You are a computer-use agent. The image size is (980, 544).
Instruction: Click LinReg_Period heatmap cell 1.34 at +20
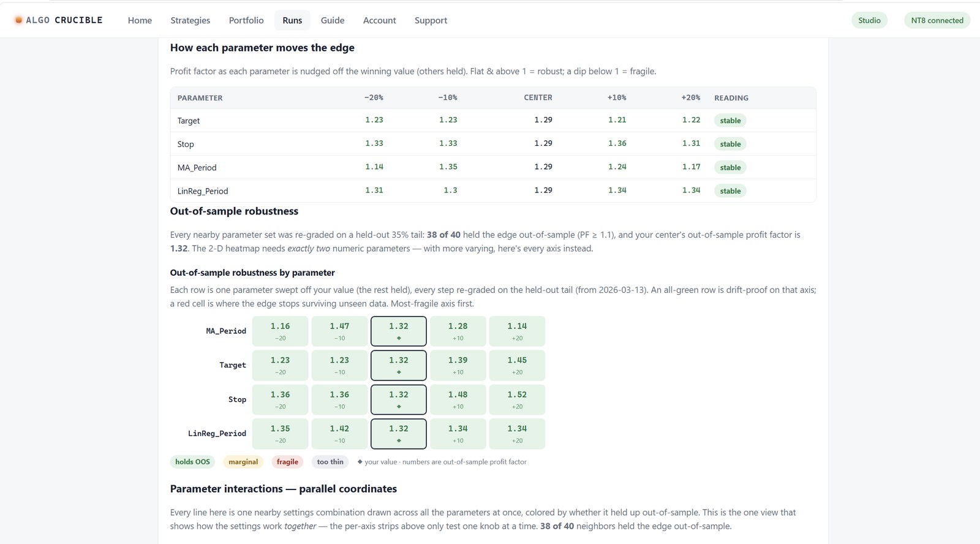[517, 434]
